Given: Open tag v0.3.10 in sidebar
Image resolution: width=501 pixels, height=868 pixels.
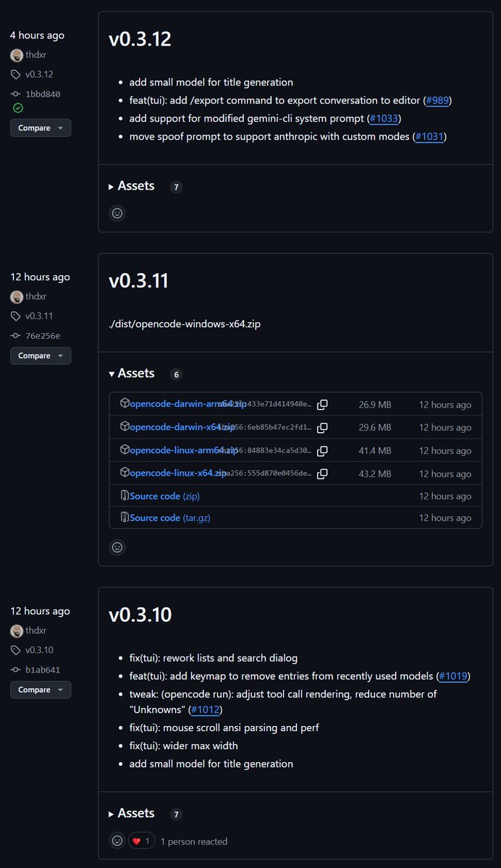Looking at the screenshot, I should (x=39, y=650).
